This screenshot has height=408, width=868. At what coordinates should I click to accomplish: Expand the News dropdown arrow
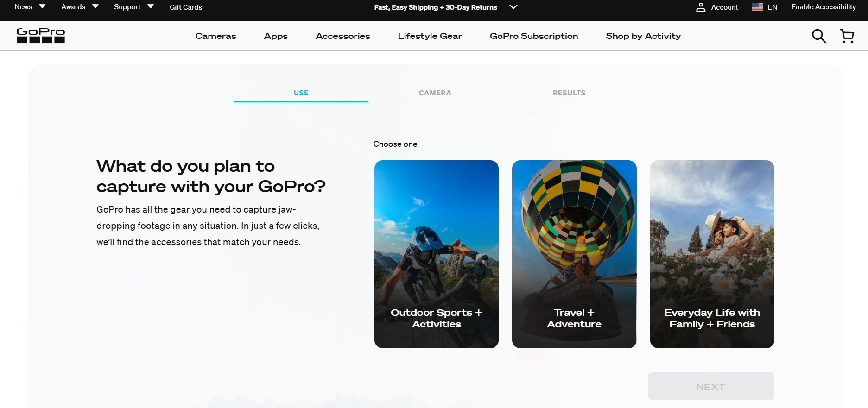tap(43, 6)
